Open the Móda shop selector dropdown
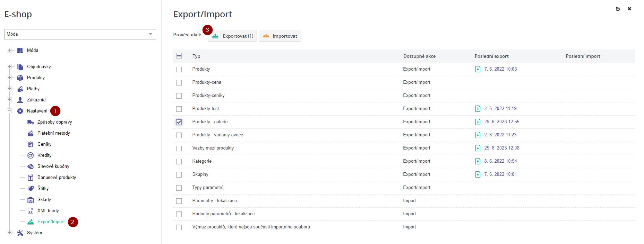Screen dimensions: 644x244 [x=151, y=34]
